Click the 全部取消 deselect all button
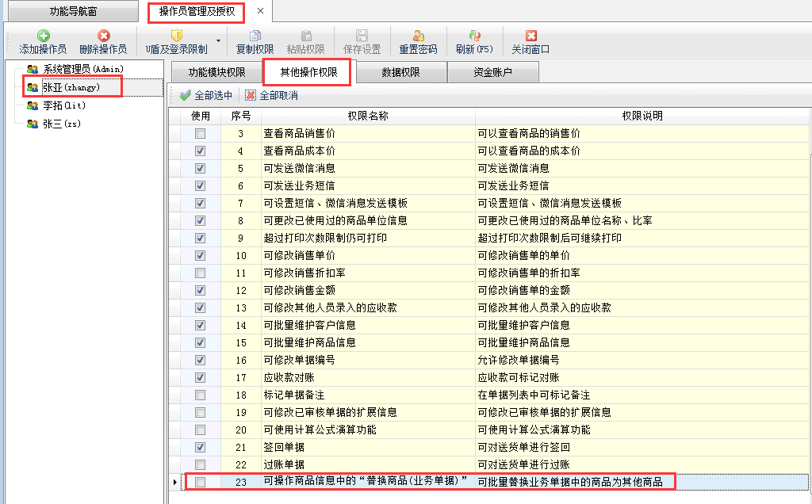This screenshot has width=812, height=504. tap(271, 96)
